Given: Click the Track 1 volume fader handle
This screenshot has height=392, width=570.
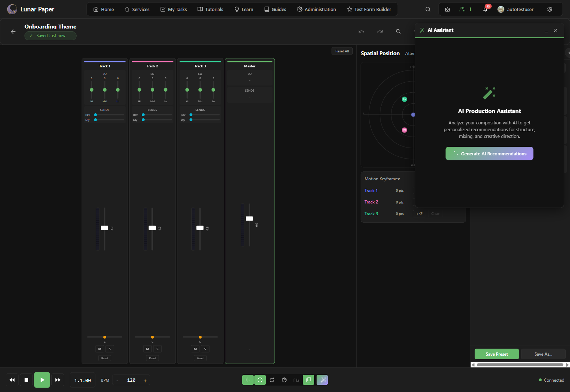Looking at the screenshot, I should (x=104, y=228).
